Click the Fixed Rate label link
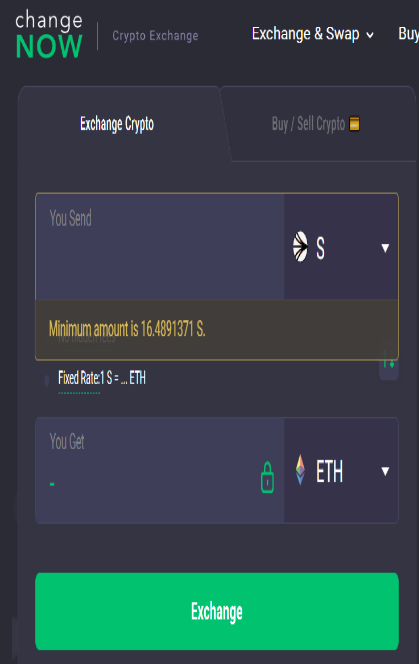 click(x=79, y=378)
